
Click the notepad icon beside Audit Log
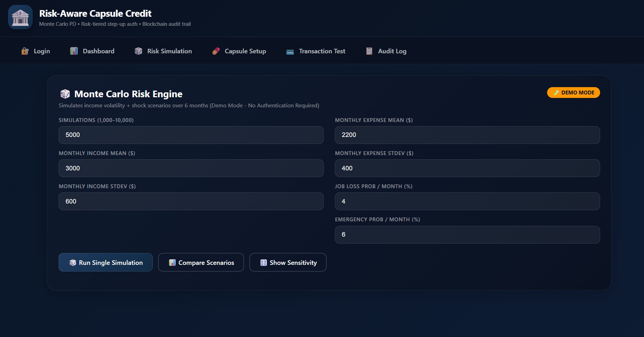tap(369, 51)
